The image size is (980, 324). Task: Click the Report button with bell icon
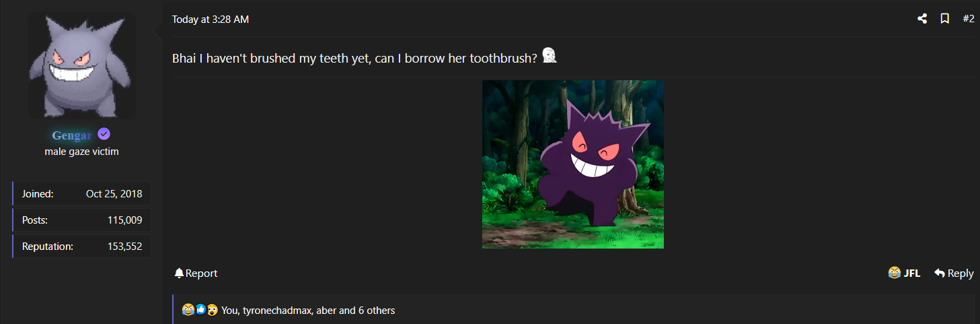[x=196, y=273]
